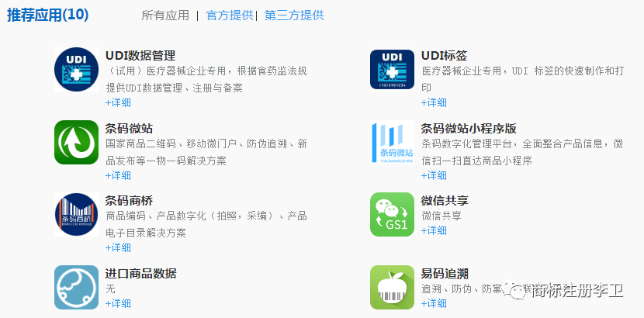Screen dimensions: 644x318
Task: Switch to the 第三方提供 filter tab
Action: coord(294,16)
